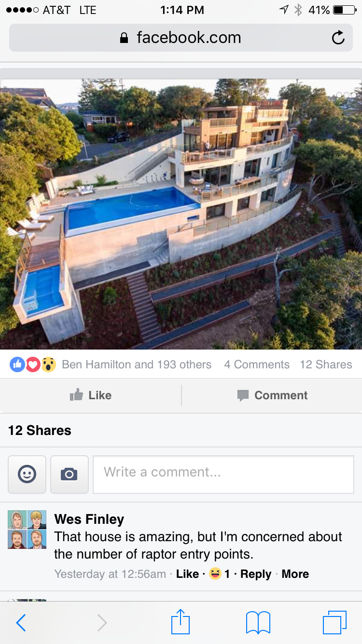Image resolution: width=362 pixels, height=644 pixels.
Task: Open the 4 Comments link
Action: pos(257,364)
